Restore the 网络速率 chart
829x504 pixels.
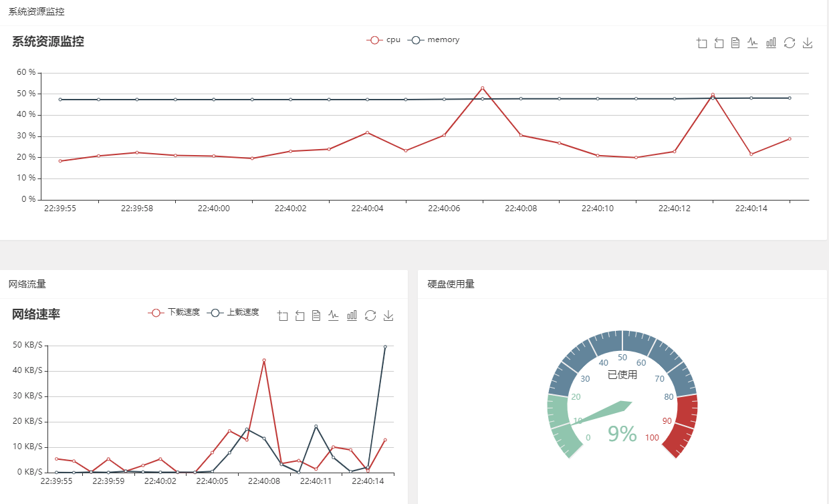(x=370, y=316)
